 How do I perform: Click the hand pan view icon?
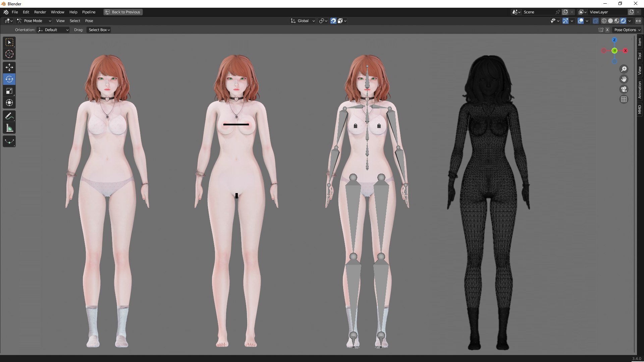(624, 79)
